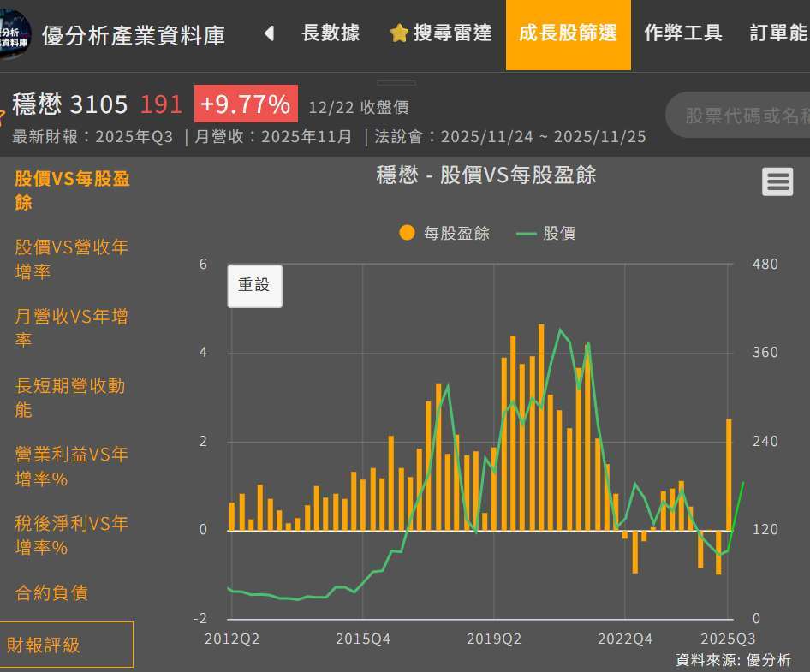Viewport: 810px width, 672px height.
Task: Show 稅後淨利VS年增率% chart
Action: 71,534
